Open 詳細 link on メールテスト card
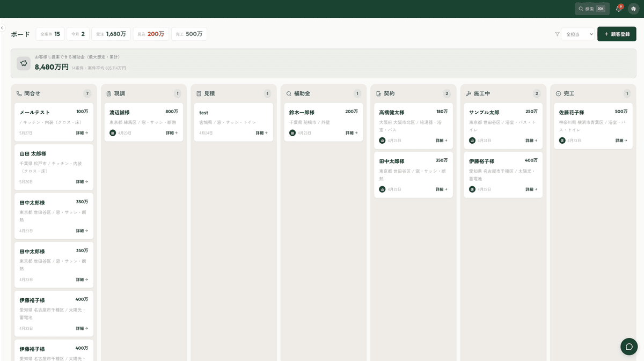Image resolution: width=644 pixels, height=361 pixels. (x=82, y=133)
